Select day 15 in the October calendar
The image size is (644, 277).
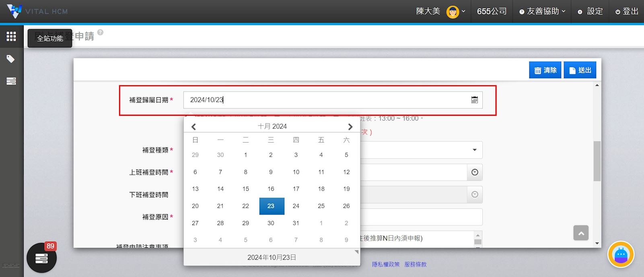(x=245, y=189)
